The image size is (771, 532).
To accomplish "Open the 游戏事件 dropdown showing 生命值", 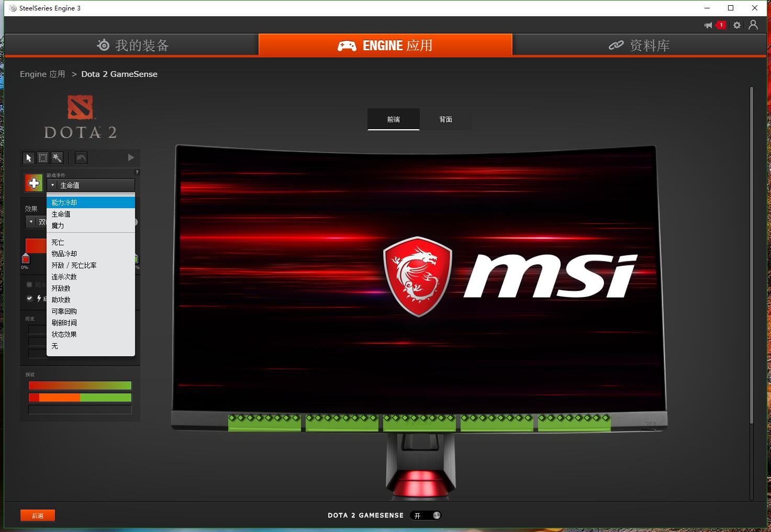I will [x=91, y=185].
